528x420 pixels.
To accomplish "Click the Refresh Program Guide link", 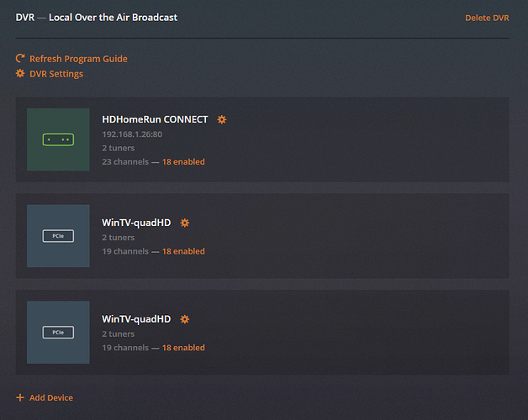I will click(78, 59).
